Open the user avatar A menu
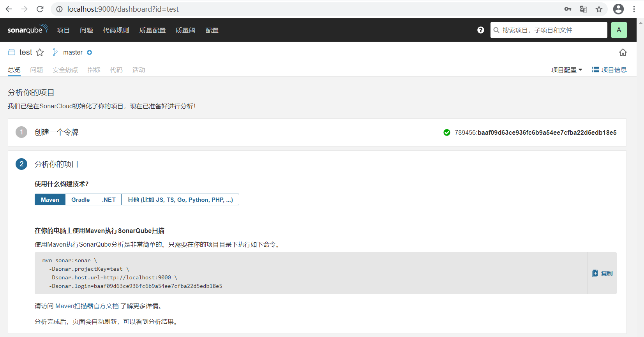Screen dimensions: 644x337 pos(619,30)
